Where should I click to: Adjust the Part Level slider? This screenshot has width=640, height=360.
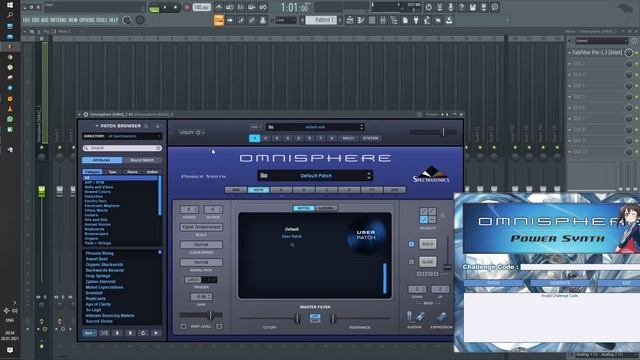coord(210,315)
